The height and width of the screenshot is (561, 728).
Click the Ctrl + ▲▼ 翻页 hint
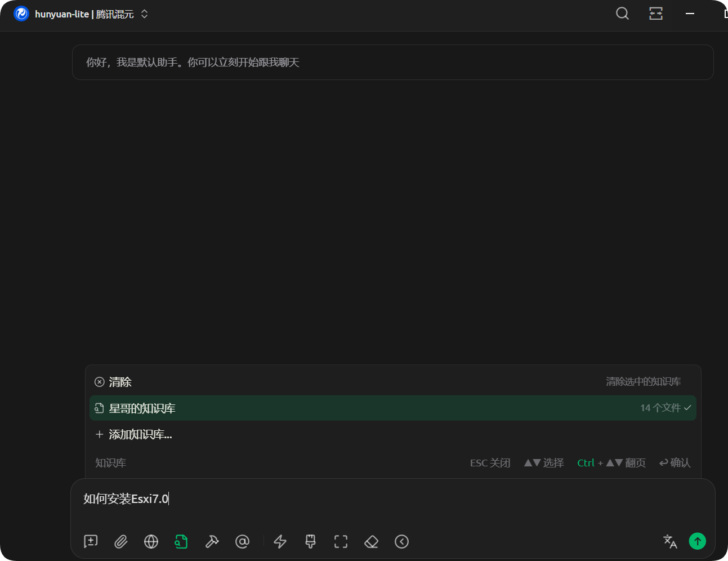(x=611, y=463)
